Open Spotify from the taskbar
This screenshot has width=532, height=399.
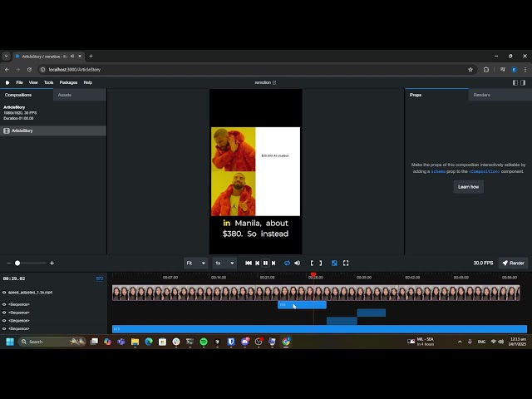pyautogui.click(x=204, y=342)
